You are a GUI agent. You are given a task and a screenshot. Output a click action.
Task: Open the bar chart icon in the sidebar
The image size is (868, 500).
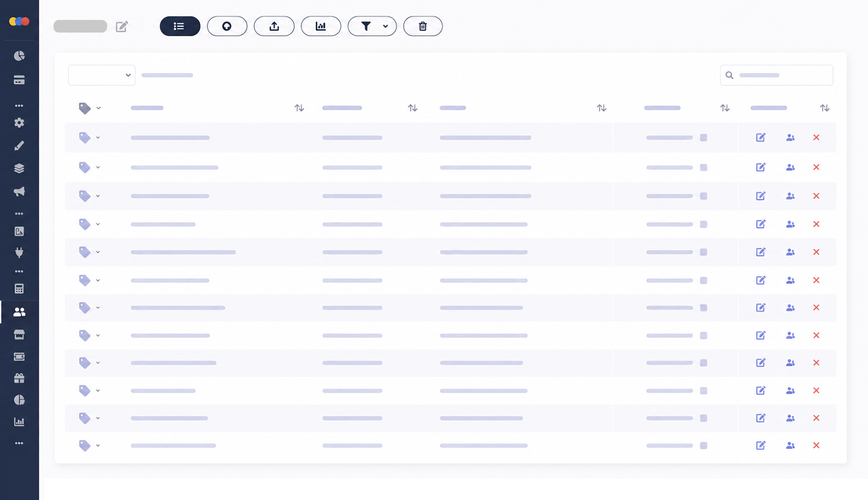19,422
